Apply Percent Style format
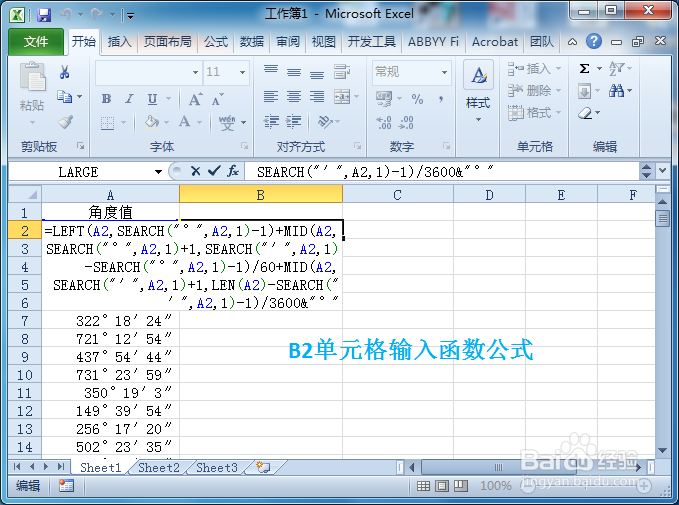Screen dimensions: 679x505 pyautogui.click(x=417, y=99)
